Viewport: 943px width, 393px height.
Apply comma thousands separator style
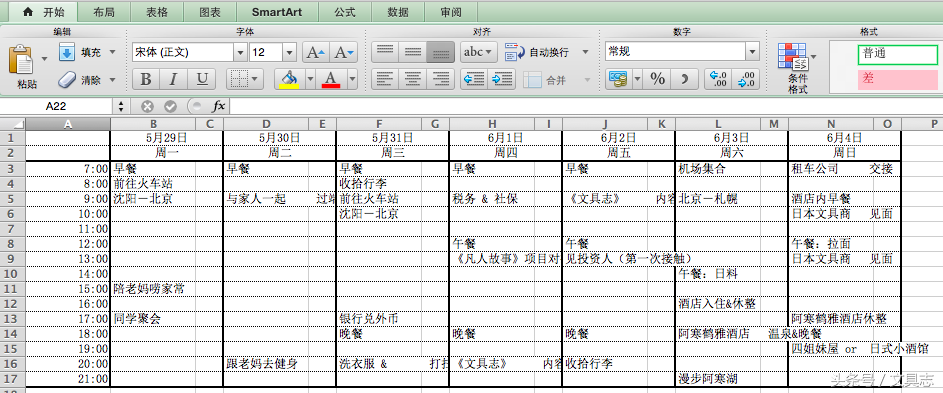coord(685,79)
